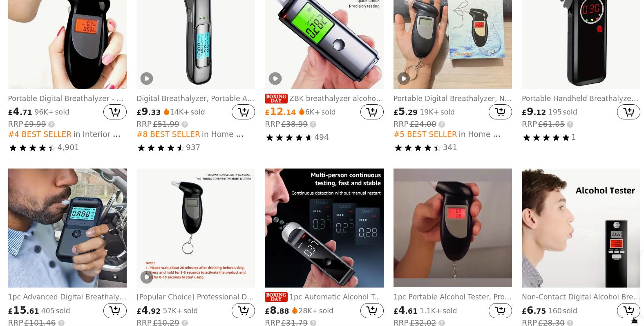644x326 pixels.
Task: Add £4.61 Portable Alcohol Tester to cart
Action: [500, 310]
